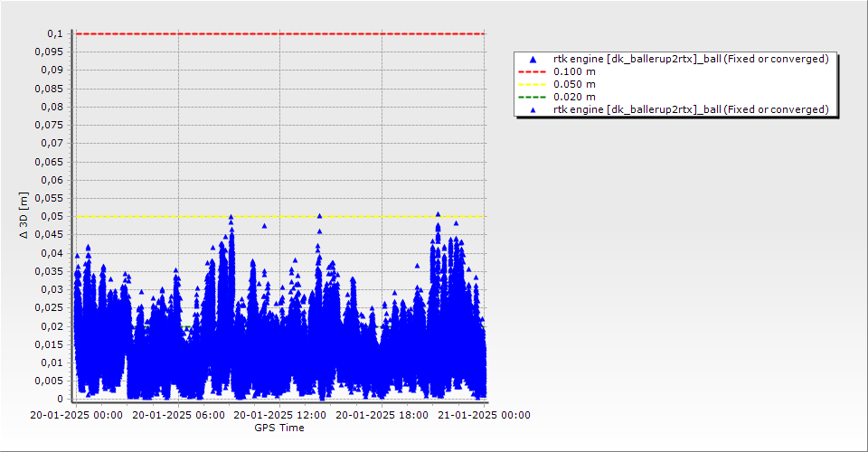Click y-axis tick label '0,04'

(x=52, y=253)
